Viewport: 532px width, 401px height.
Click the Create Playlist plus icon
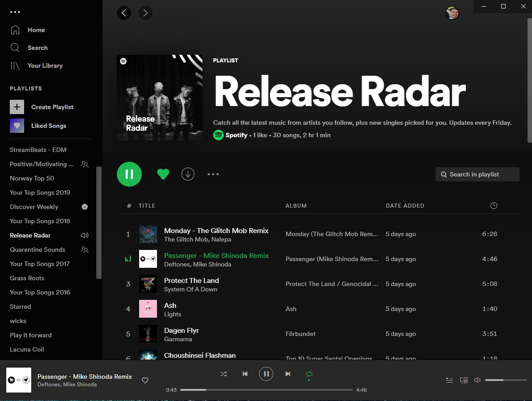point(16,107)
